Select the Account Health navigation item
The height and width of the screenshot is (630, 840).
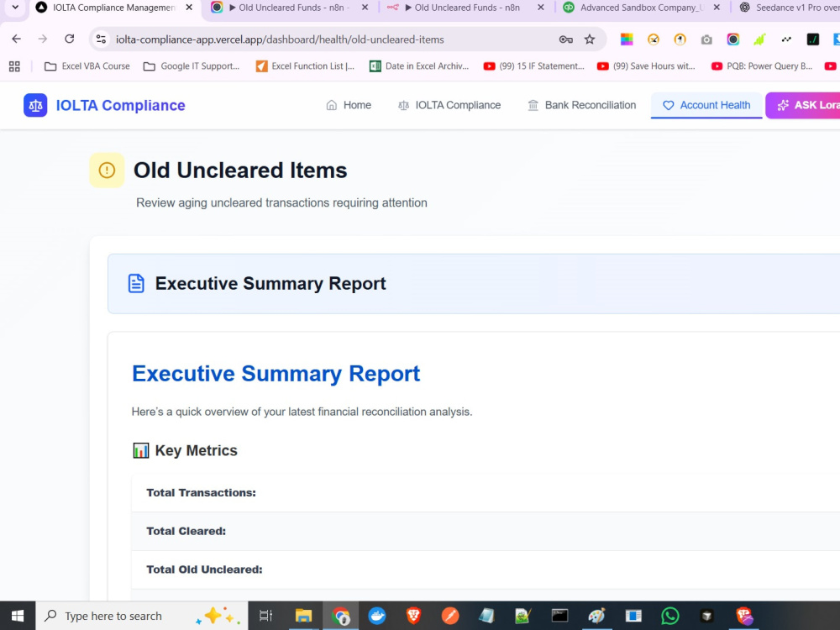(706, 105)
